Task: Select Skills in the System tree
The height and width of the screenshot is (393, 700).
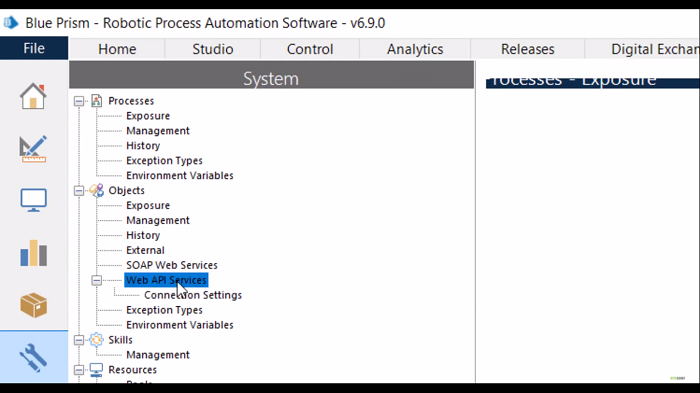Action: tap(120, 340)
